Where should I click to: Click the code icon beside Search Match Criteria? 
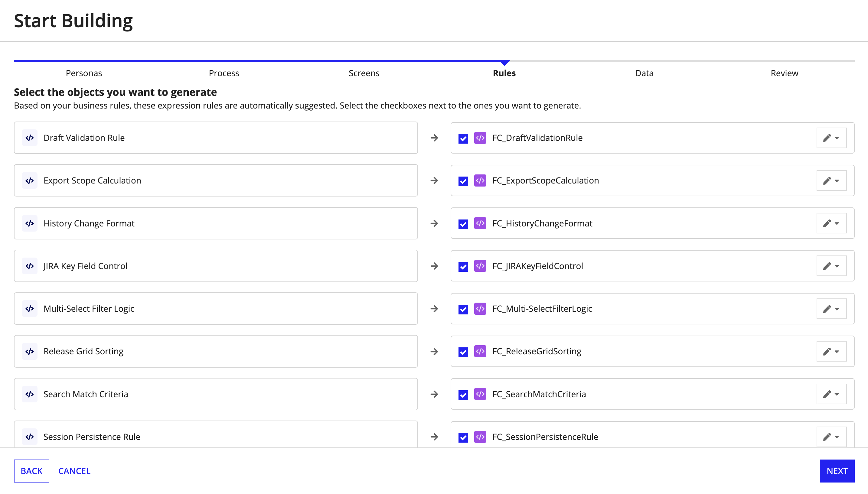(x=30, y=394)
